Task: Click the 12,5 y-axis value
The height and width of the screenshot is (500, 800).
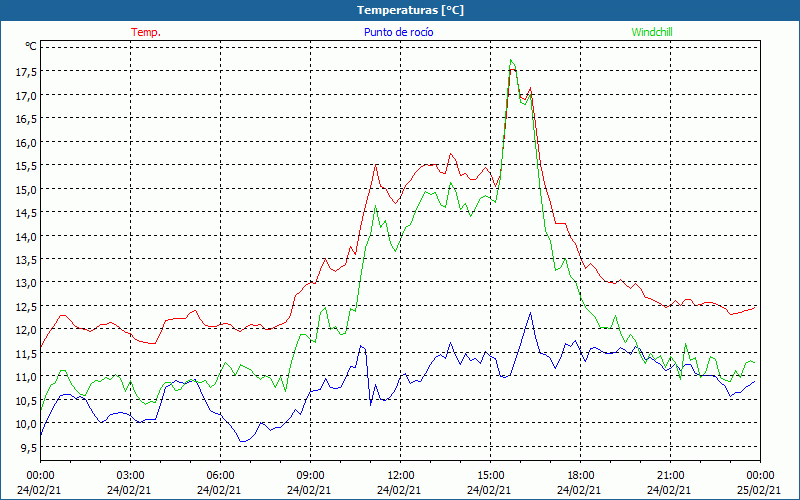Action: [x=27, y=307]
